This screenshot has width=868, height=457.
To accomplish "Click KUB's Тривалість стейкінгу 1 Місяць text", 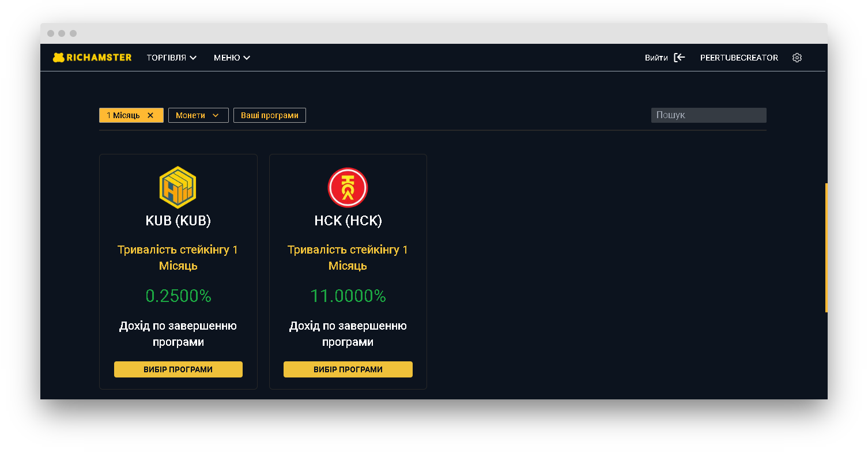I will [x=178, y=258].
